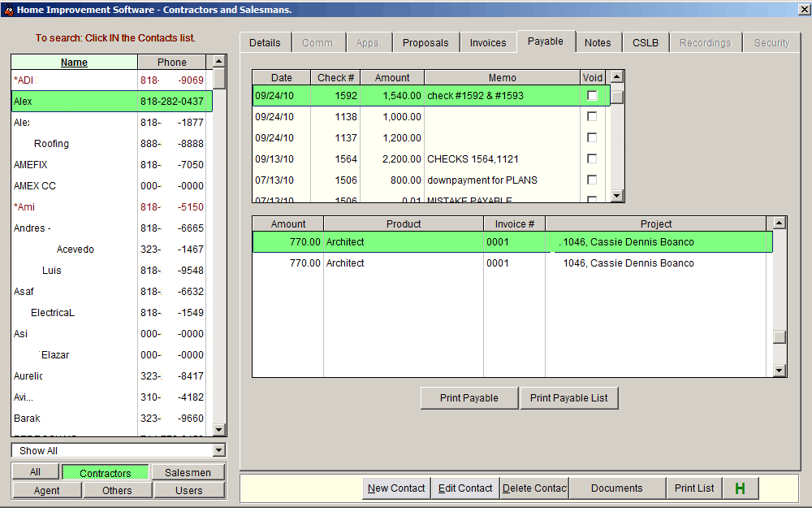812x512 pixels.
Task: Toggle Void checkbox for check 1137
Action: [592, 138]
